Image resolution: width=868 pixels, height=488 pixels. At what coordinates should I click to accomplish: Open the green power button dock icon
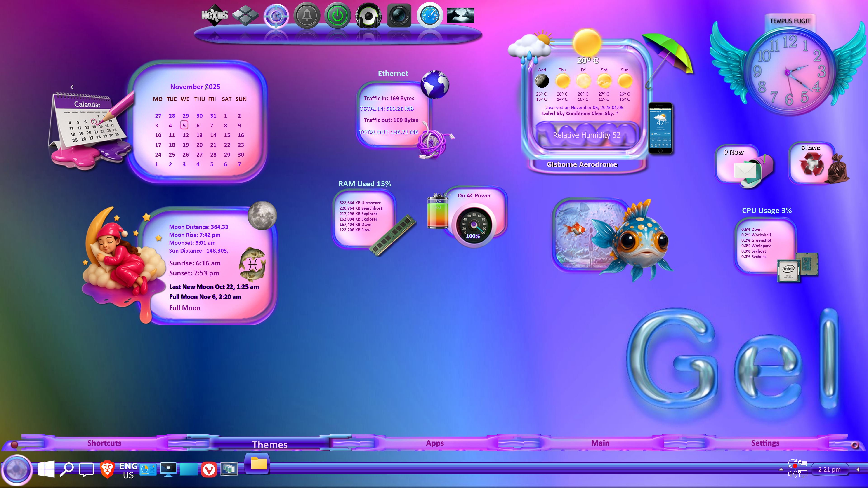click(338, 16)
